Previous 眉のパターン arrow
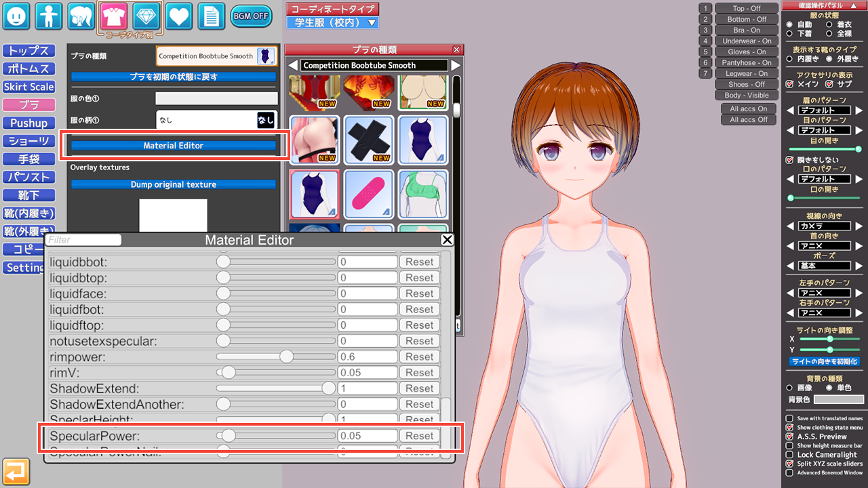Image resolution: width=868 pixels, height=488 pixels. point(790,110)
